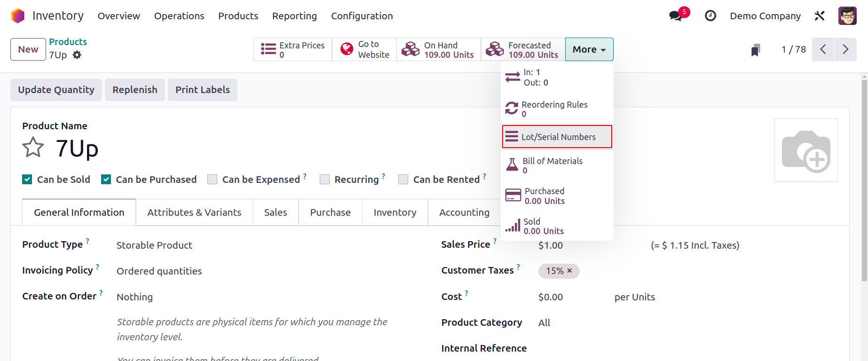868x361 pixels.
Task: Show Sales Price help question mark
Action: pyautogui.click(x=495, y=241)
